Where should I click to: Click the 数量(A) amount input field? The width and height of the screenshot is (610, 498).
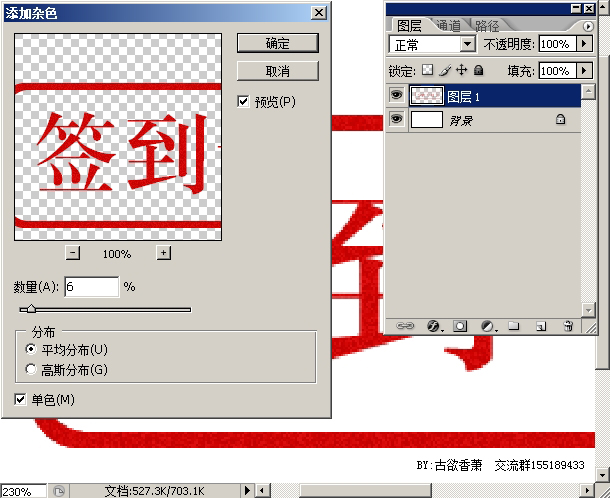point(92,287)
